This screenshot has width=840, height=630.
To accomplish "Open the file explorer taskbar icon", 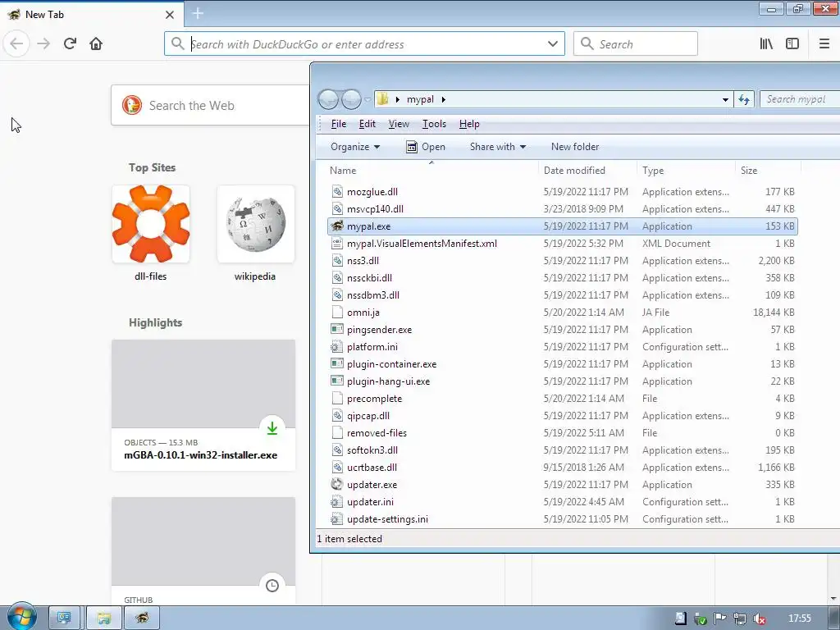I will (104, 619).
